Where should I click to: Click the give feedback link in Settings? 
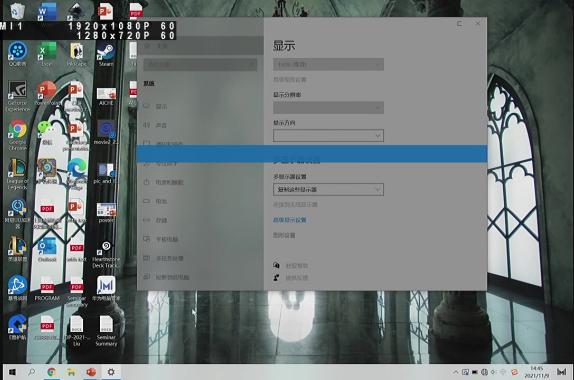coord(297,277)
